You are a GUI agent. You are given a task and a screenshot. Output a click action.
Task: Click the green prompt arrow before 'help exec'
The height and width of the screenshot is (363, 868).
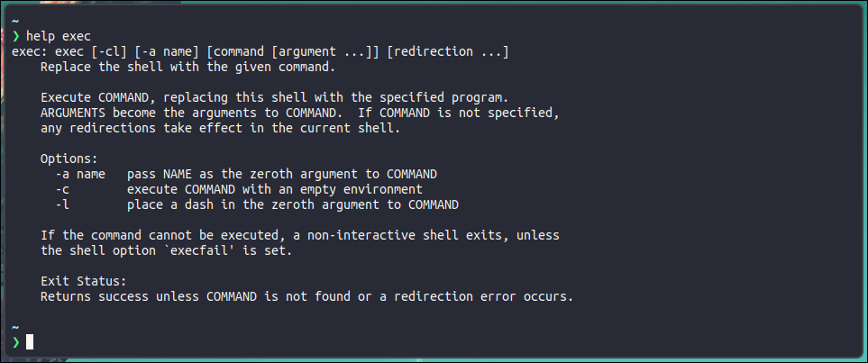click(16, 37)
